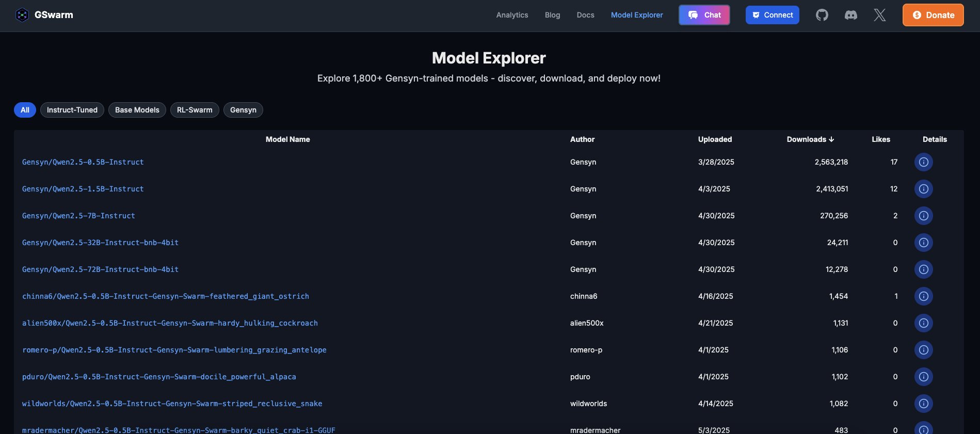The height and width of the screenshot is (434, 980).
Task: Click author cell chinna6
Action: click(x=584, y=296)
